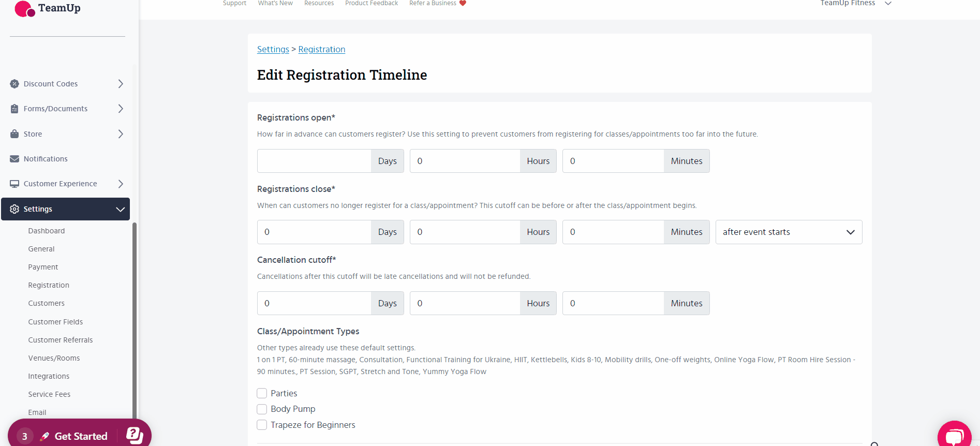Viewport: 980px width, 446px height.
Task: Click the TeamUp logo icon
Action: pos(24,9)
